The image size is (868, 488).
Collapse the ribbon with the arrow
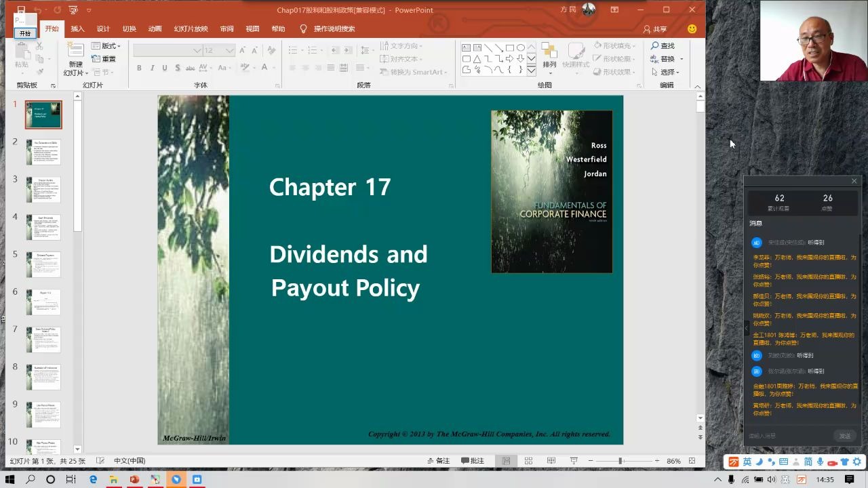(697, 86)
